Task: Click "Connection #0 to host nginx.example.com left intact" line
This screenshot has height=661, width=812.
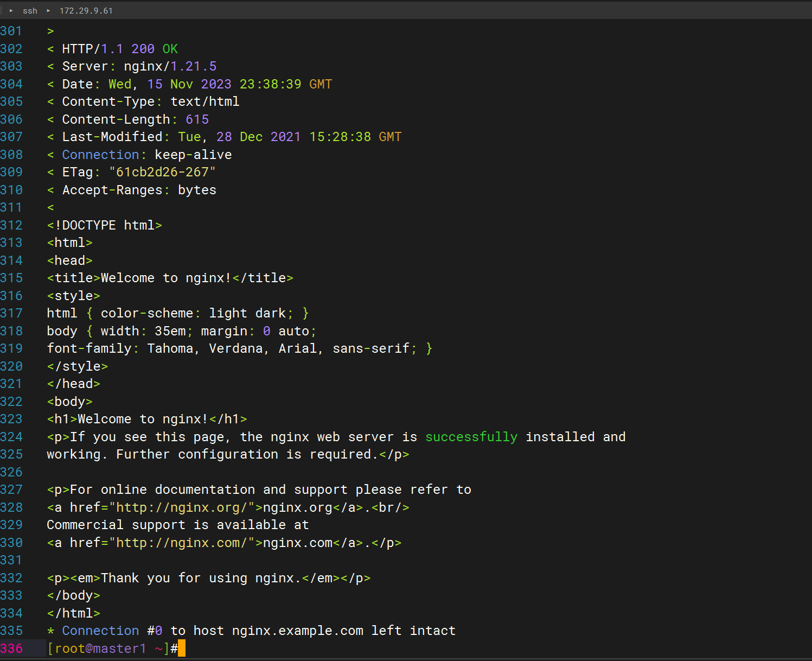Action: (252, 631)
